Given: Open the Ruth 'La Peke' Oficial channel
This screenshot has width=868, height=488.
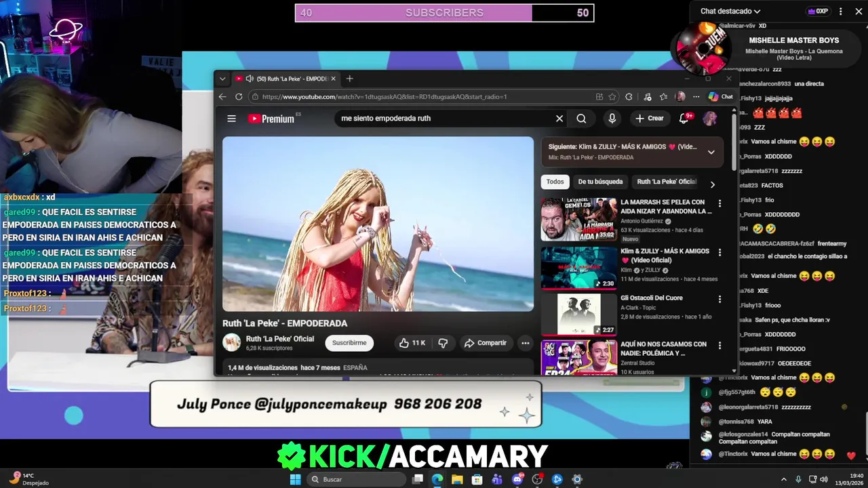Looking at the screenshot, I should 279,339.
